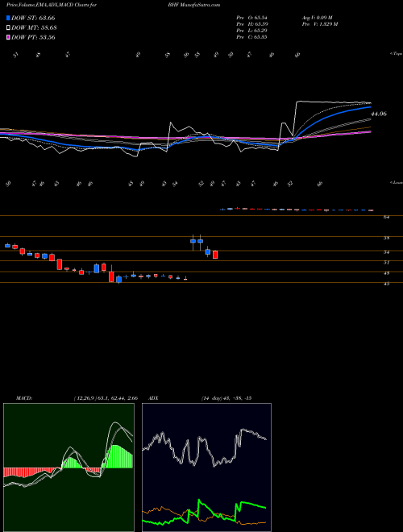Click the MACD (12,26,9) parameter values
403x532 pixels.
click(106, 398)
